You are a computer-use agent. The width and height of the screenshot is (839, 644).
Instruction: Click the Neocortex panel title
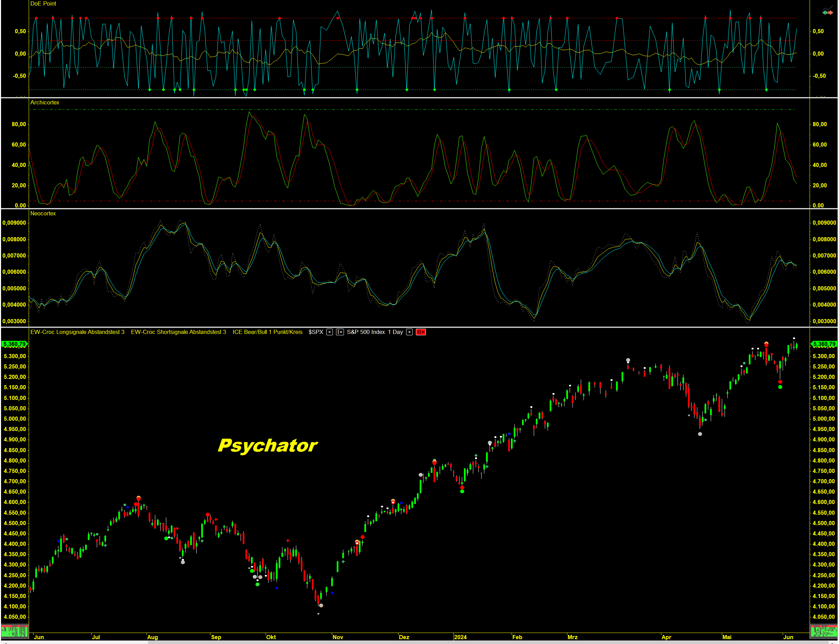pos(43,214)
